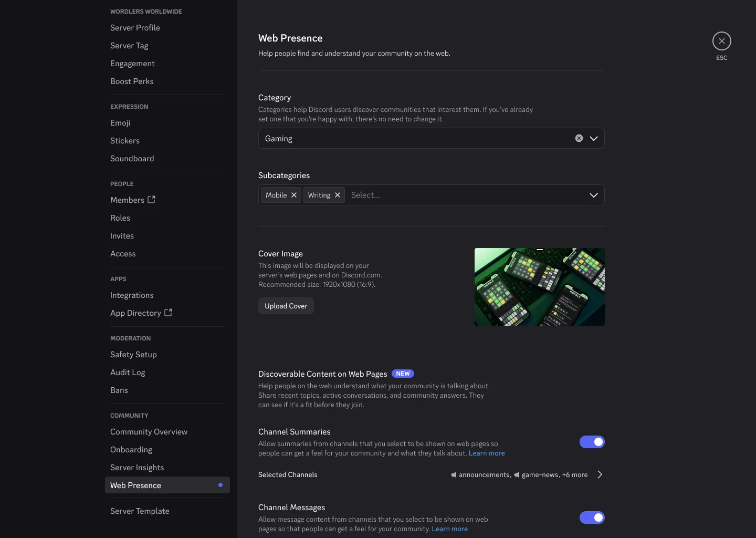This screenshot has height=538, width=756.
Task: Click the NEW badge beside Discoverable Content
Action: [x=403, y=374]
